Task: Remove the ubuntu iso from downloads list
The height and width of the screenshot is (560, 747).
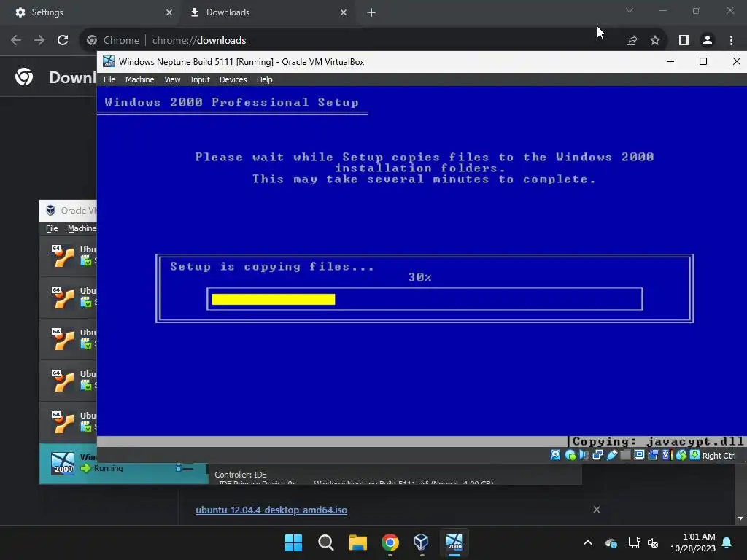Action: (597, 510)
